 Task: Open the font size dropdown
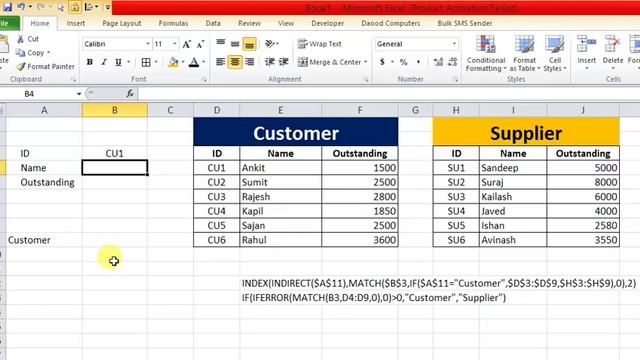[175, 44]
